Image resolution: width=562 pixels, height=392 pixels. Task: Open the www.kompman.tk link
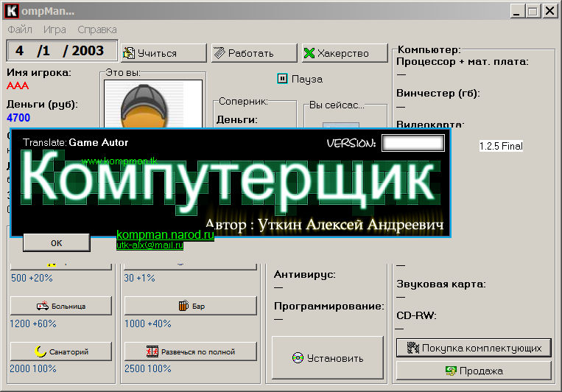click(x=119, y=161)
